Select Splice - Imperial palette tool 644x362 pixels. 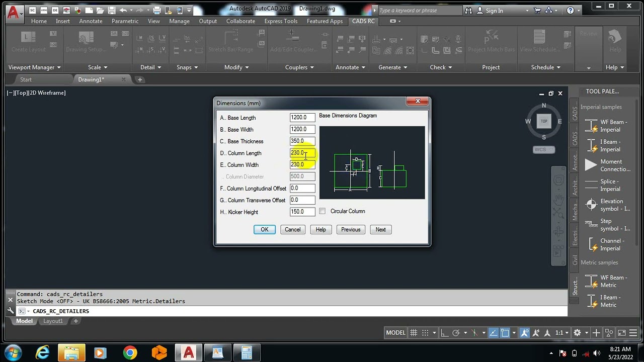607,185
